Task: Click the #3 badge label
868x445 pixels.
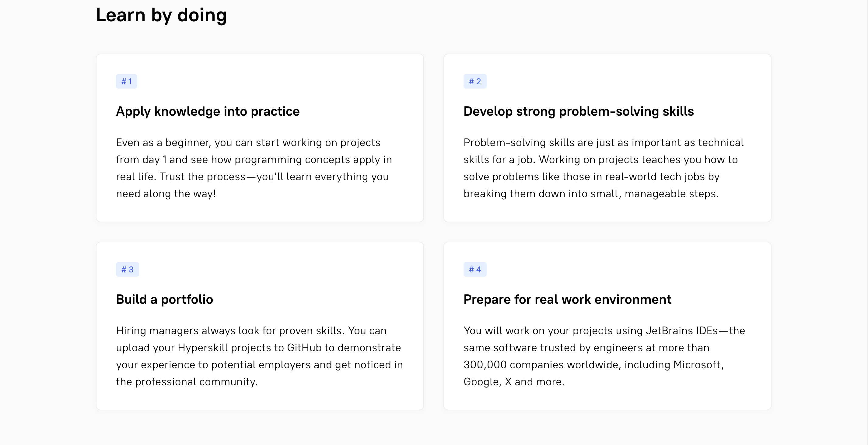Action: [x=127, y=269]
